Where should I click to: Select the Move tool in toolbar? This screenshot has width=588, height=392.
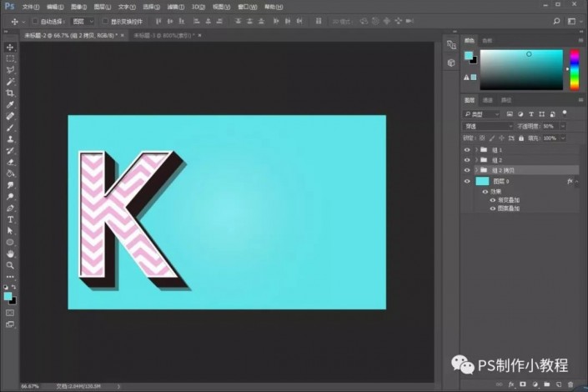[10, 48]
